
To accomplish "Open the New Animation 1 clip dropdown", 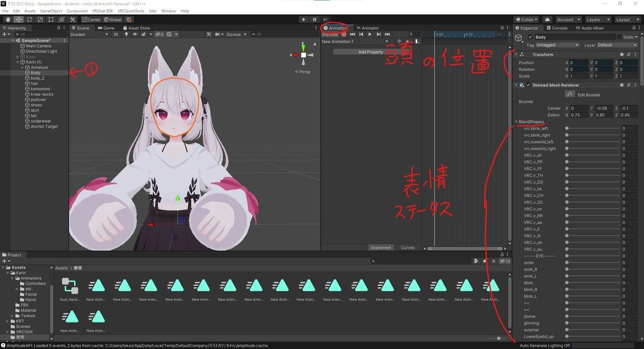I will tap(355, 41).
